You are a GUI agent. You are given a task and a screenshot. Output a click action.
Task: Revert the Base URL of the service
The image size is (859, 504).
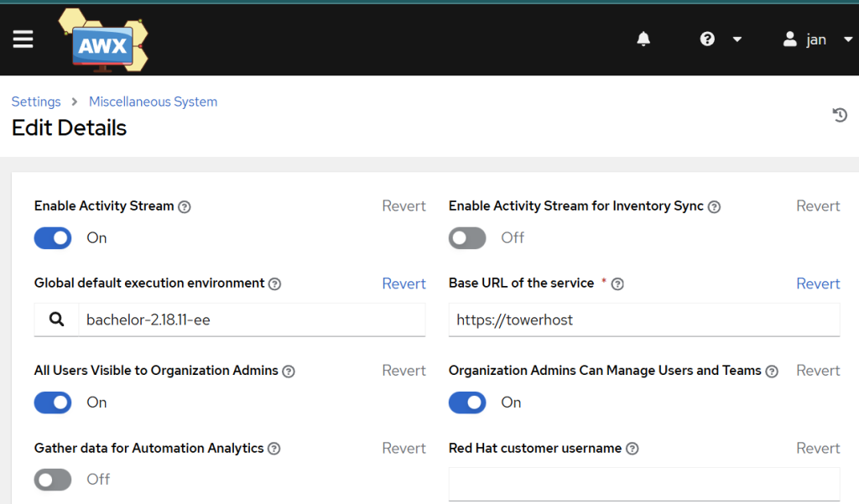[x=818, y=283]
